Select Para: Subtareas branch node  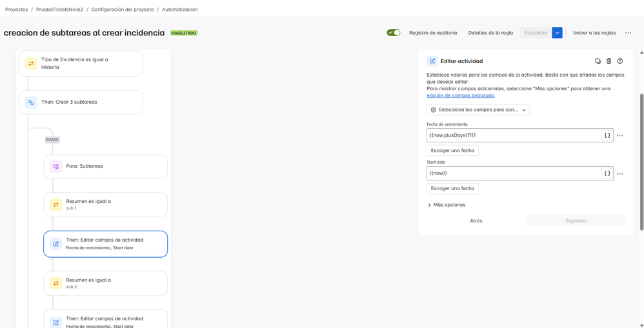pos(106,166)
